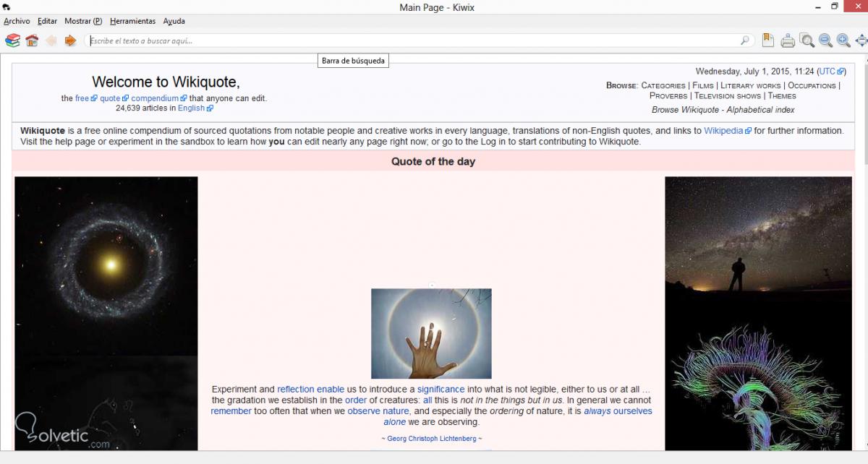This screenshot has height=464, width=868.
Task: Toggle fullscreen arrows icon
Action: point(861,41)
